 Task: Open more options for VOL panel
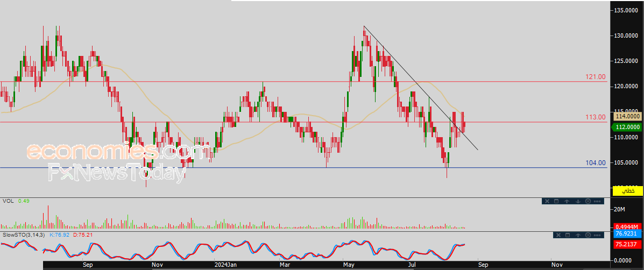(x=597, y=202)
